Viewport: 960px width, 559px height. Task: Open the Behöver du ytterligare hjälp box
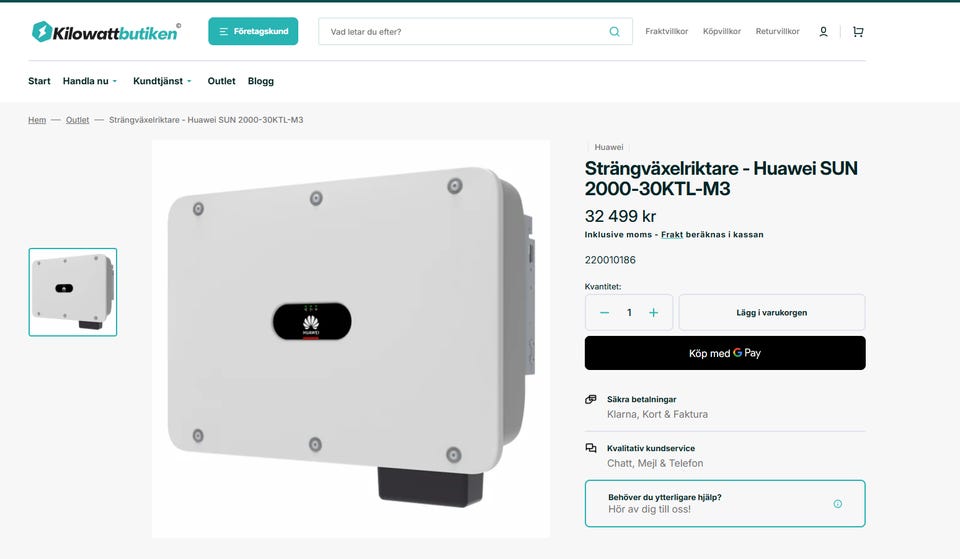pos(725,503)
